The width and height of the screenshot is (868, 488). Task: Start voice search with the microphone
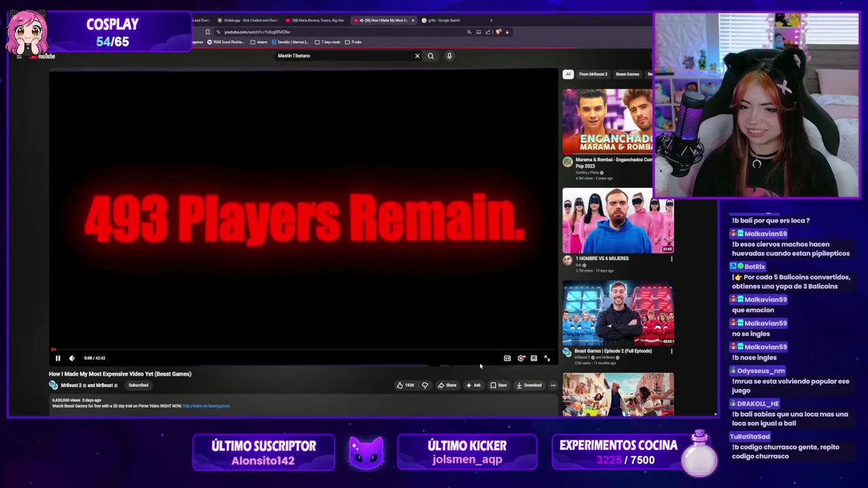point(449,56)
